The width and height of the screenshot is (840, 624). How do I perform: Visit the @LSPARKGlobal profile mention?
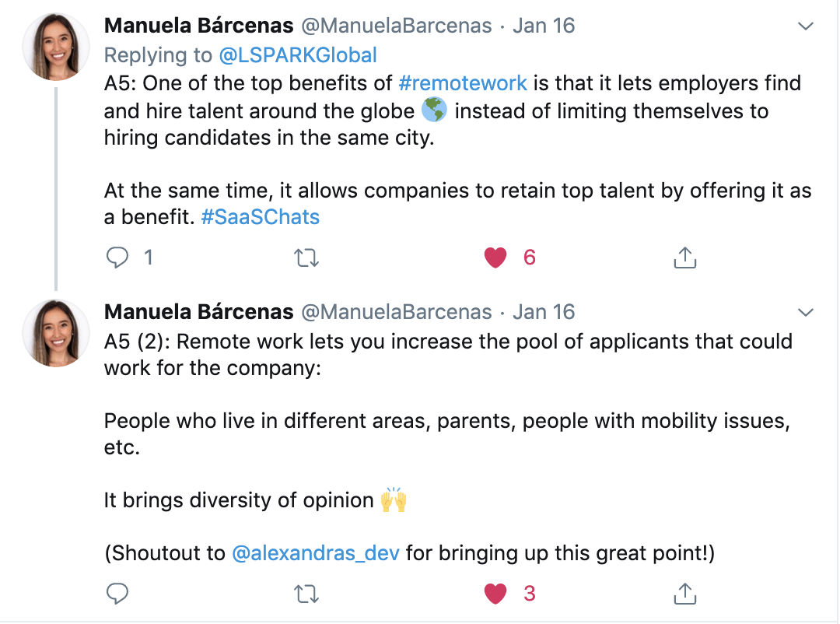point(298,55)
